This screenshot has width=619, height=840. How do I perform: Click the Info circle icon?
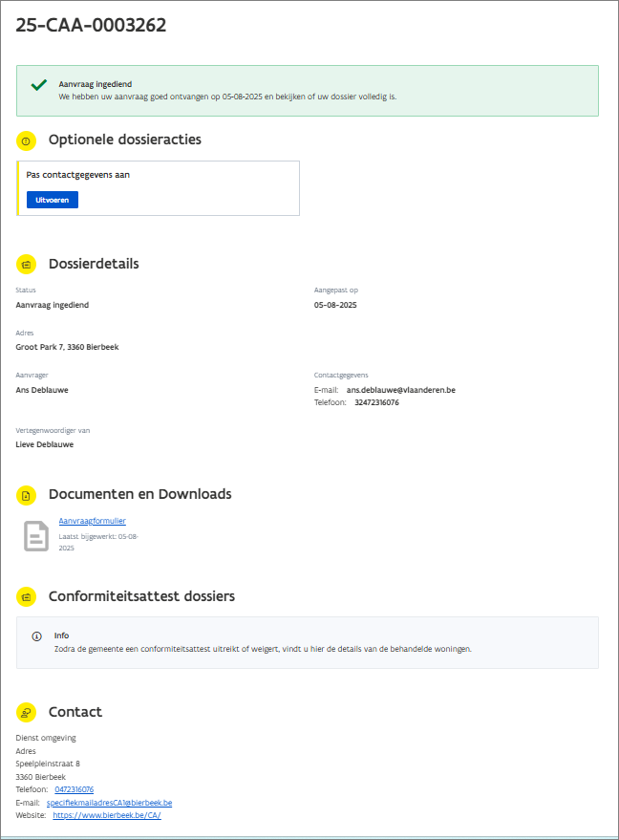coord(36,635)
